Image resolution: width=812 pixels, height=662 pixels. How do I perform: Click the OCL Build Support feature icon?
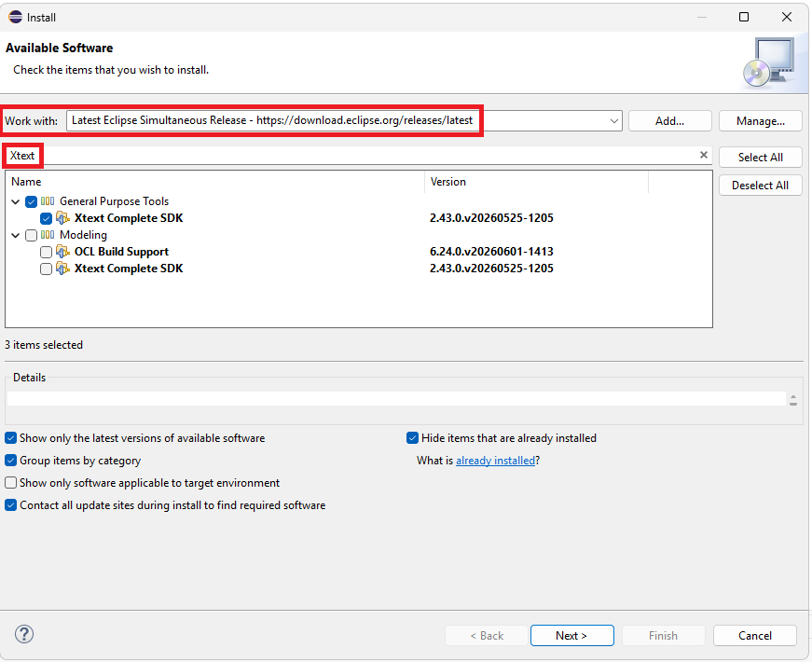pos(62,252)
